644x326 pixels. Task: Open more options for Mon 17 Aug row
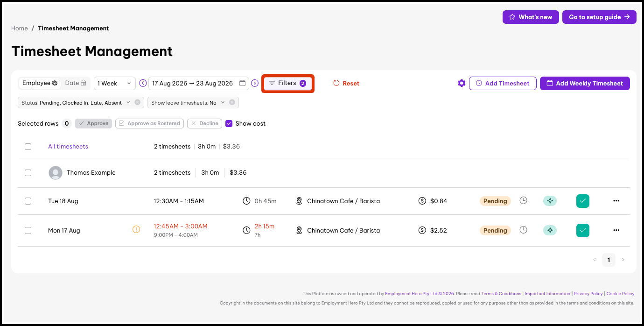[x=616, y=230]
